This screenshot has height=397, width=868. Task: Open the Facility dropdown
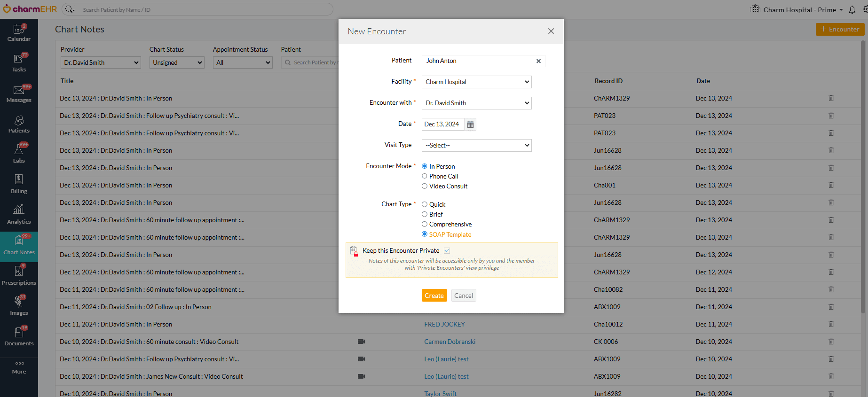click(476, 82)
